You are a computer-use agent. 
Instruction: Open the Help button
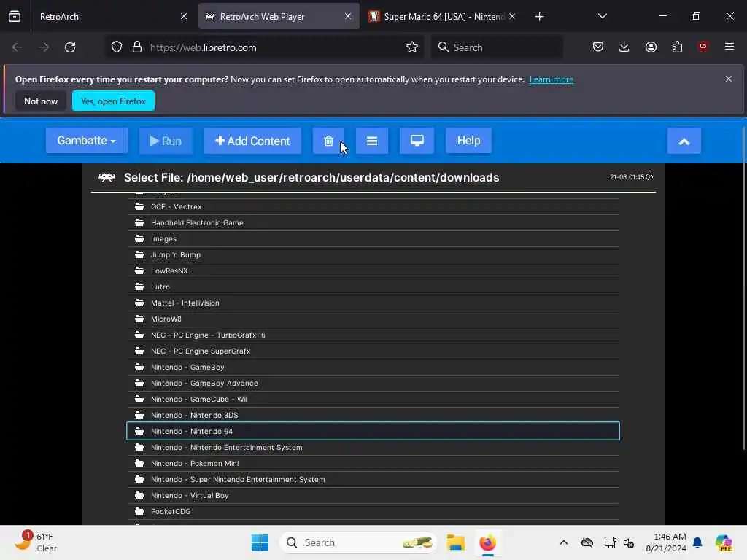pos(468,141)
